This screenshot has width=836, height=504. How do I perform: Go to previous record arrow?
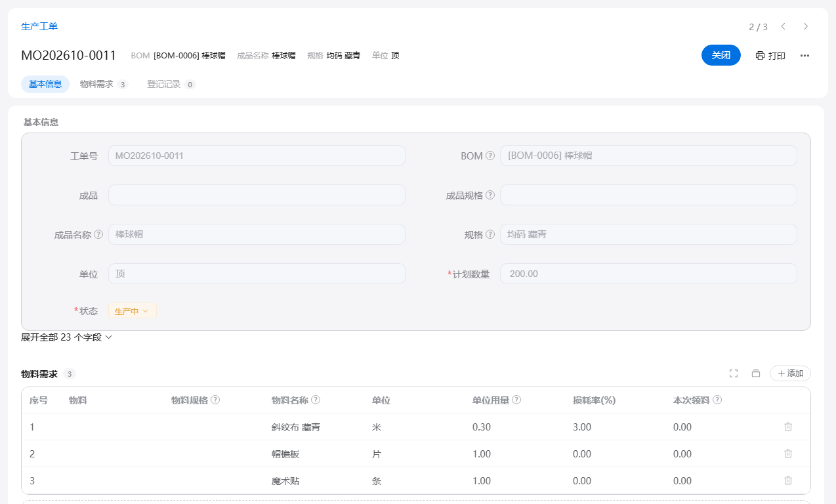tap(783, 26)
